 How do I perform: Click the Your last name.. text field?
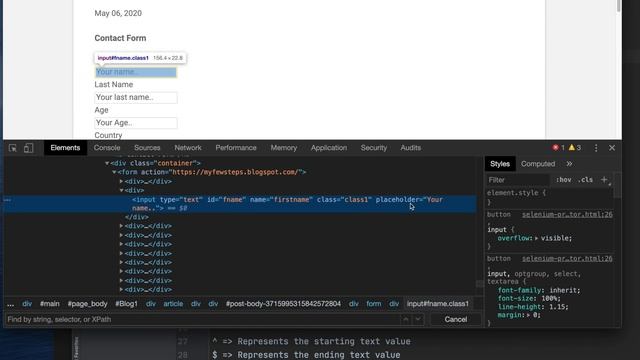[136, 98]
